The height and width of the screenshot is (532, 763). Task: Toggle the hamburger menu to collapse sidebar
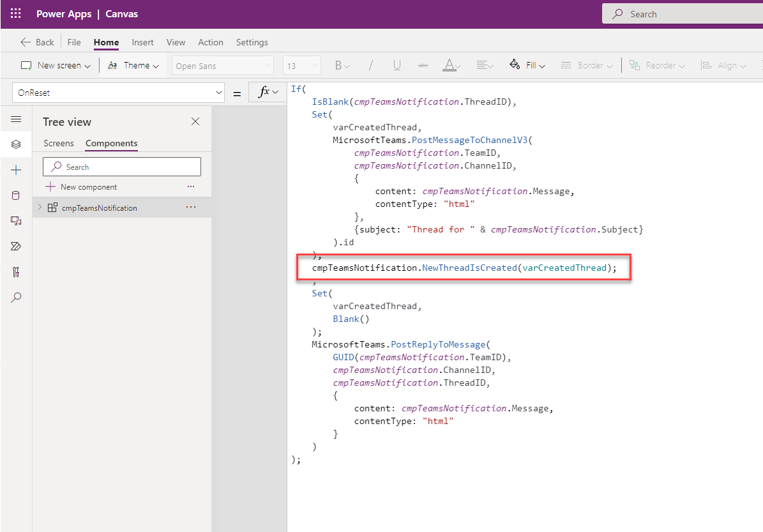coord(16,119)
